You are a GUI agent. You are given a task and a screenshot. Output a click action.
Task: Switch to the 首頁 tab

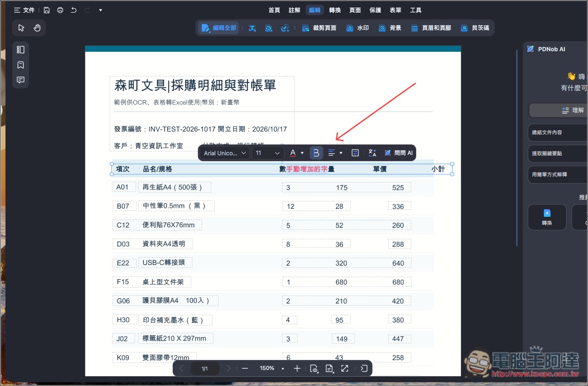pyautogui.click(x=274, y=10)
